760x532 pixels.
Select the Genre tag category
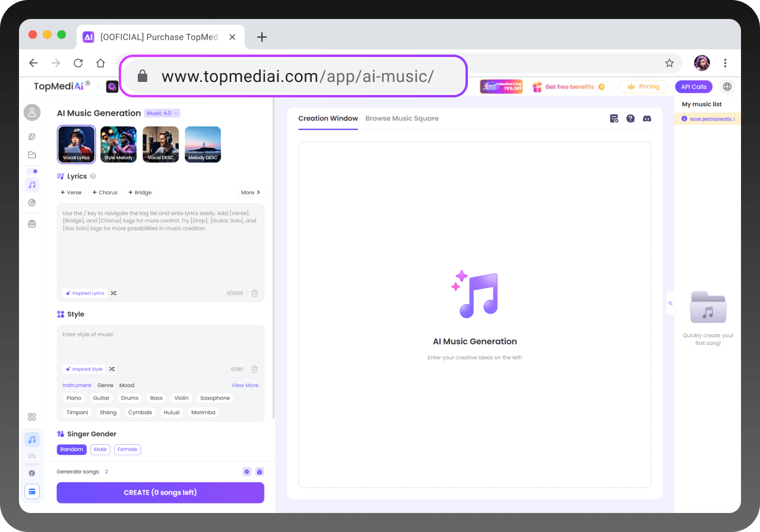[x=105, y=385]
